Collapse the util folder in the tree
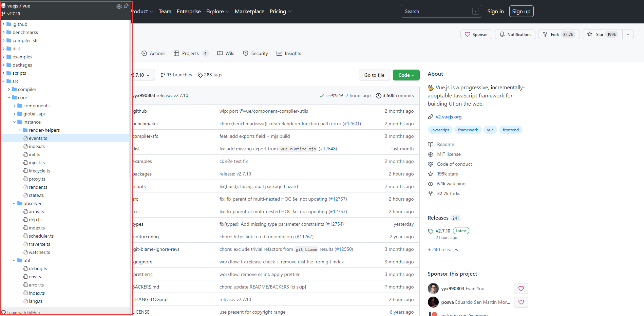The image size is (644, 316). tap(15, 260)
